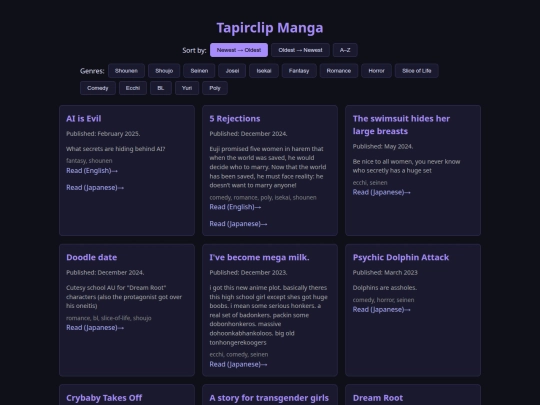Click 'fantasy, shounen' tags text
The width and height of the screenshot is (540, 405).
coord(89,161)
